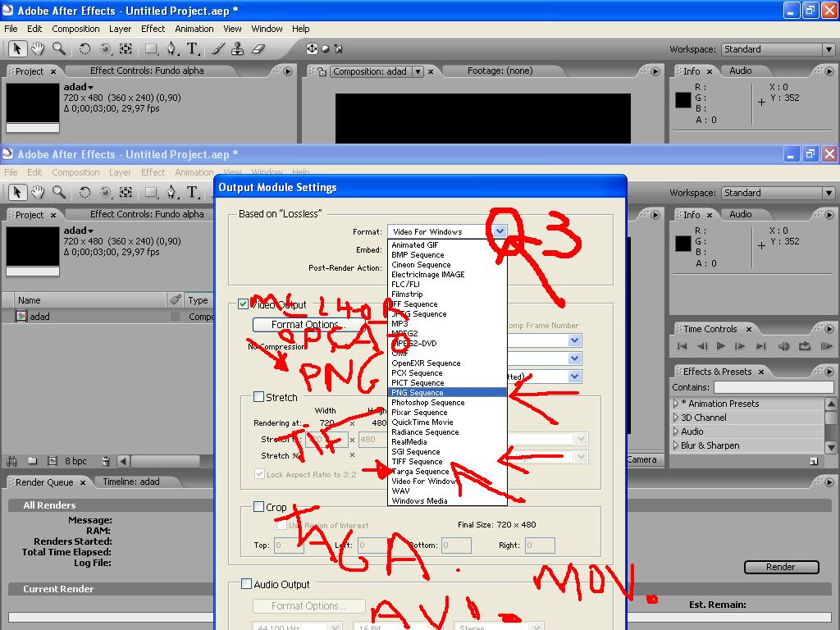Select the Hand tool in upper window toolbar
This screenshot has height=630, width=840.
click(38, 48)
